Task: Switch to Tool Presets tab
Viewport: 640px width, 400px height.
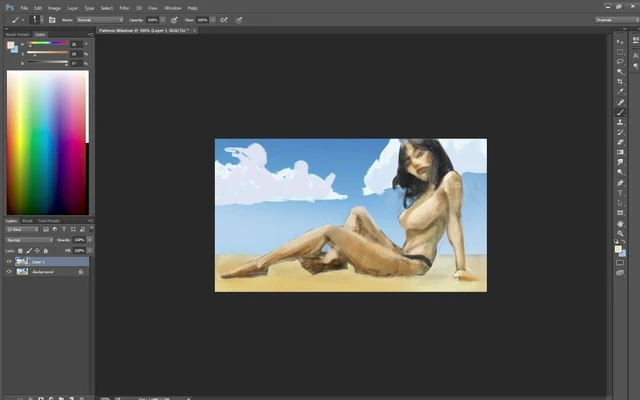Action: 49,221
